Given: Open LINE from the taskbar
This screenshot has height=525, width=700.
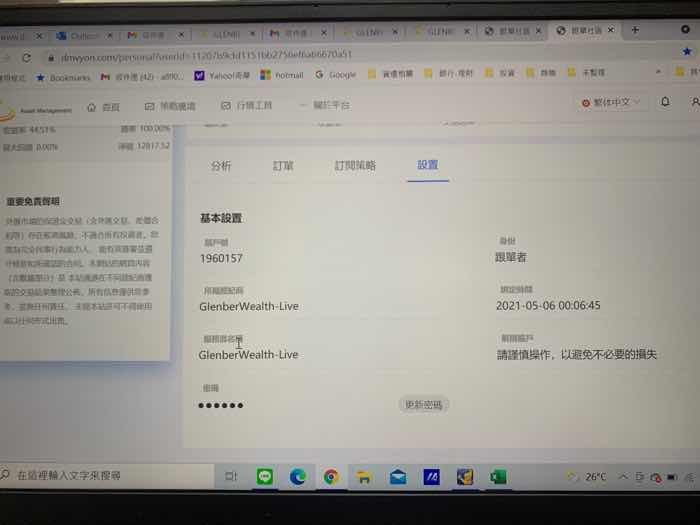Looking at the screenshot, I should click(x=265, y=476).
